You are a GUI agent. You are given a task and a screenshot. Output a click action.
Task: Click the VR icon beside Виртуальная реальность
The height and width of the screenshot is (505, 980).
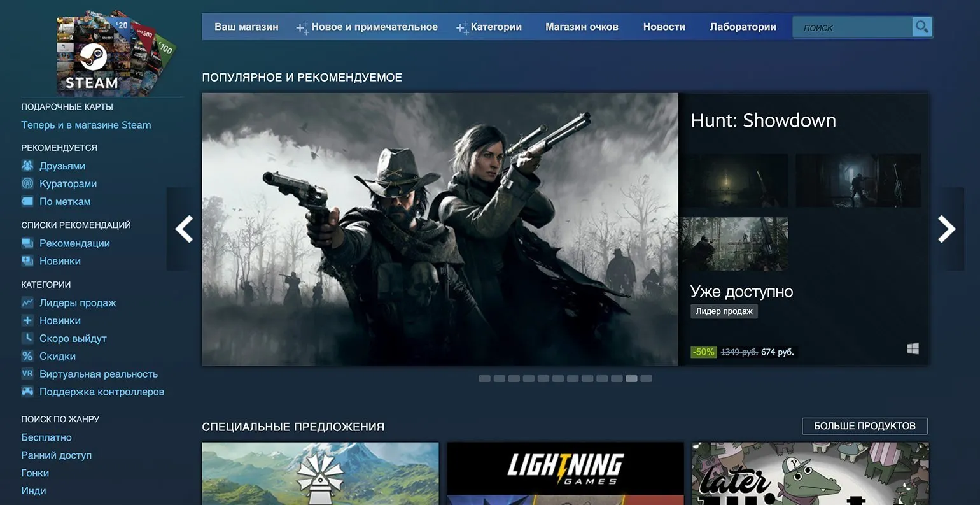pos(27,374)
